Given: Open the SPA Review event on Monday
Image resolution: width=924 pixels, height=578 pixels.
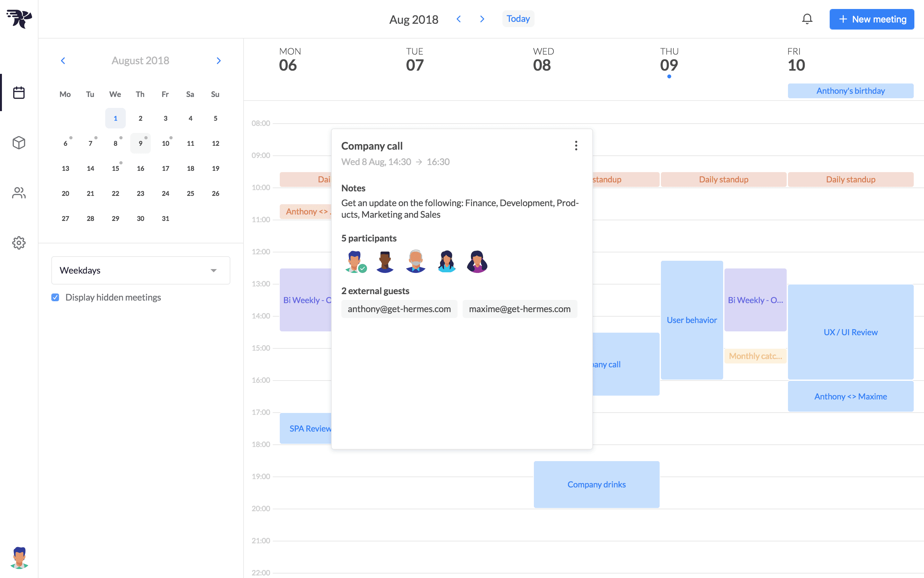Looking at the screenshot, I should (305, 429).
